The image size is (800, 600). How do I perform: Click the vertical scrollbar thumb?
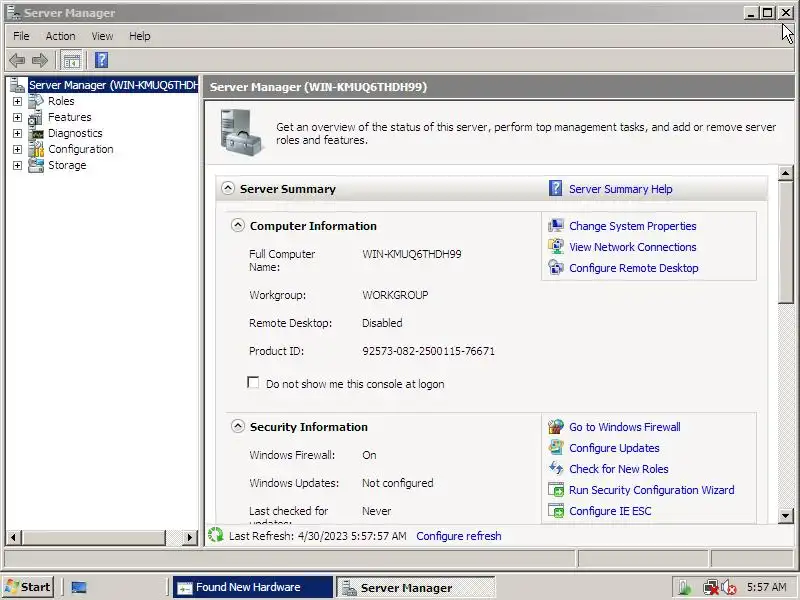point(786,242)
